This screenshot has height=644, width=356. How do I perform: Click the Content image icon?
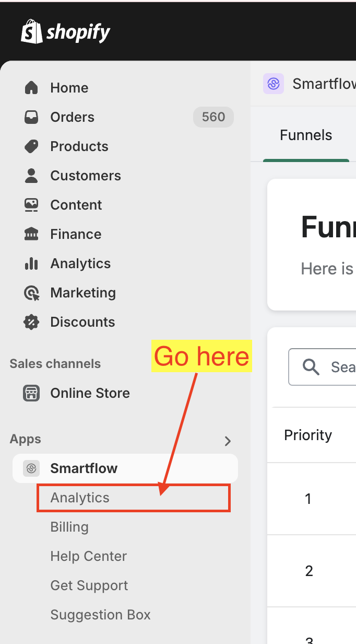[31, 205]
